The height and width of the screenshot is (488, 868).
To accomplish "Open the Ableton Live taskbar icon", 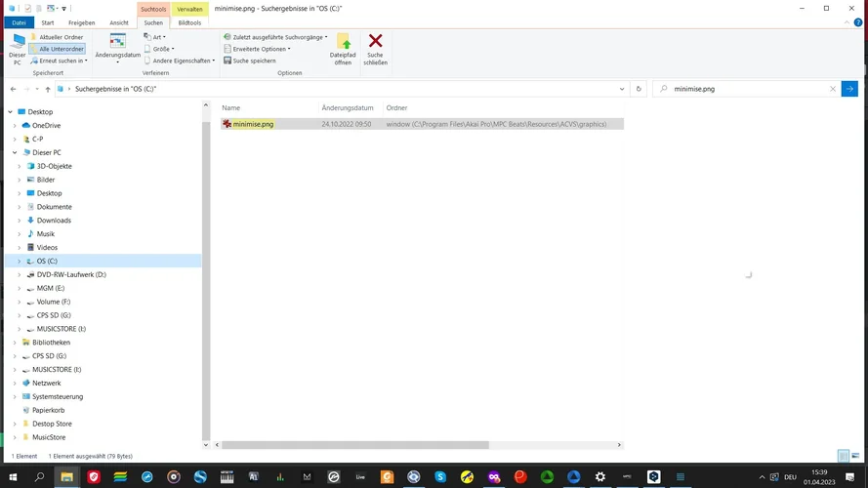I will 360,477.
